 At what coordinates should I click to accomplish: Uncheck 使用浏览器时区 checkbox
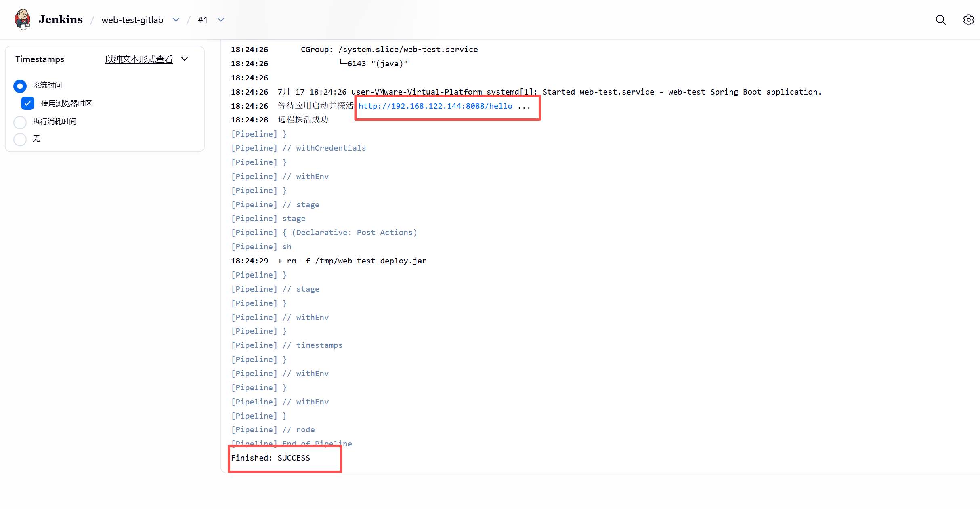[x=27, y=103]
